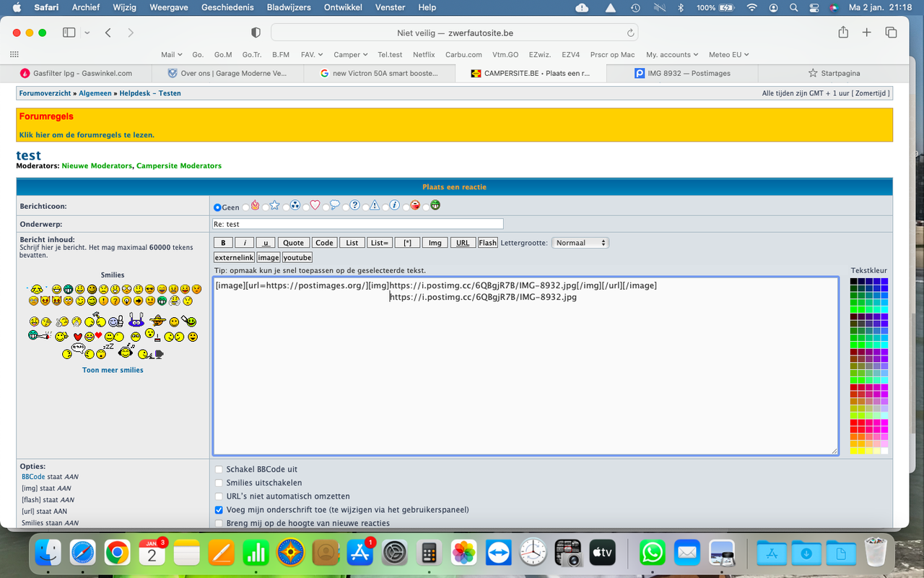Click the 'externelink' BBCode button
The height and width of the screenshot is (578, 924).
point(235,257)
